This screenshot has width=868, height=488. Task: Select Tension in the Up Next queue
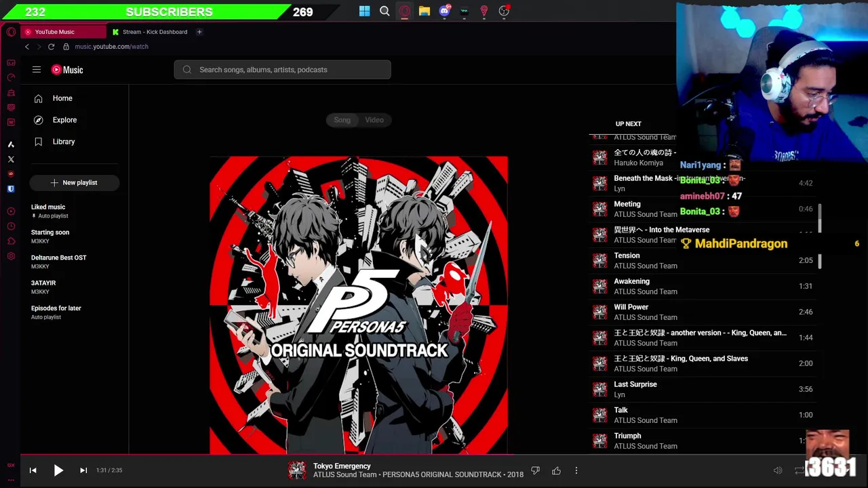pos(703,260)
